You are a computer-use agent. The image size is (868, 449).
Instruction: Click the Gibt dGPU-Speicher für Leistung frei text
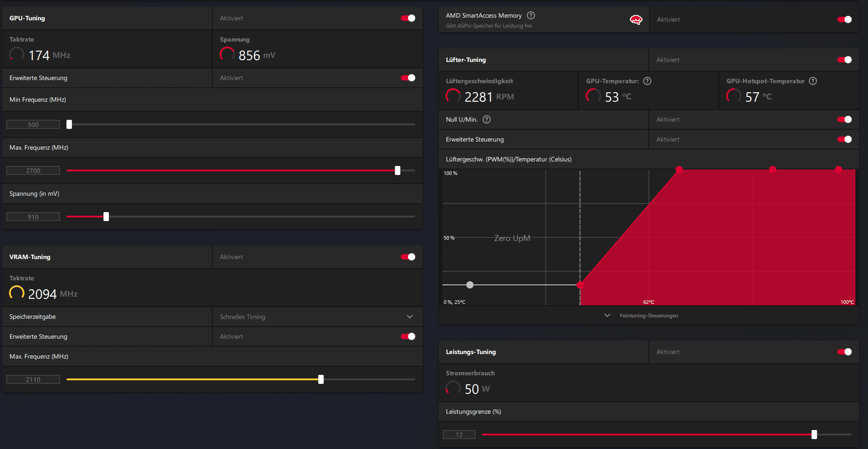point(489,26)
